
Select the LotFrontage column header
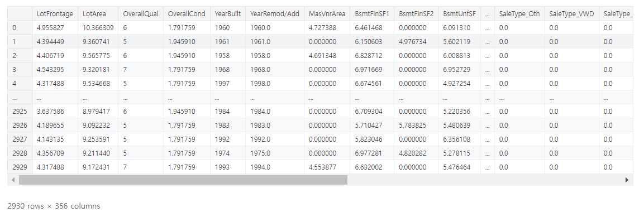pyautogui.click(x=55, y=13)
